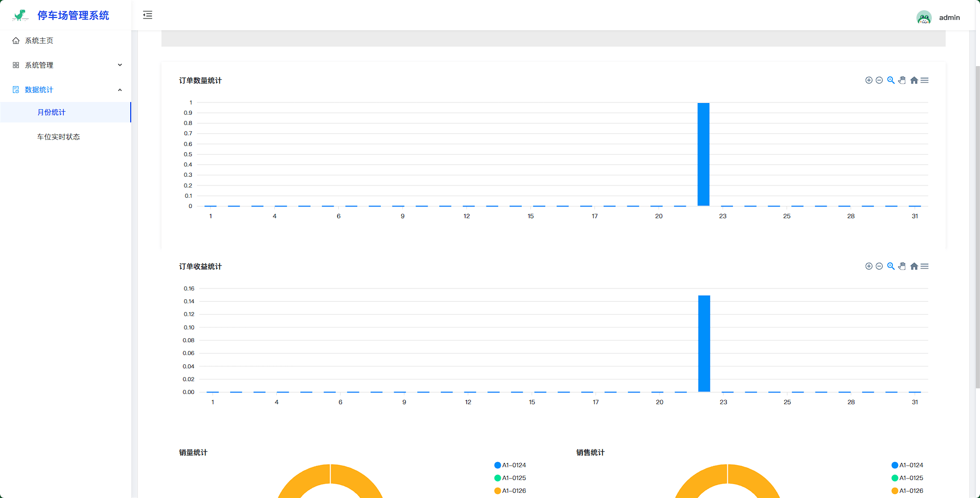Click the 订单数量统计 chart title
Image resolution: width=980 pixels, height=498 pixels.
(200, 80)
